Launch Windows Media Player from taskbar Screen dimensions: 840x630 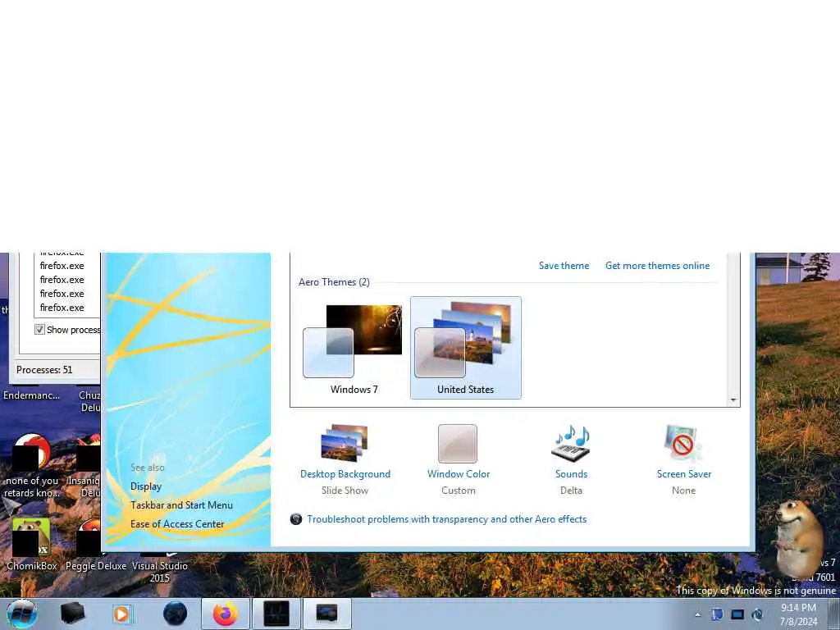pos(122,614)
